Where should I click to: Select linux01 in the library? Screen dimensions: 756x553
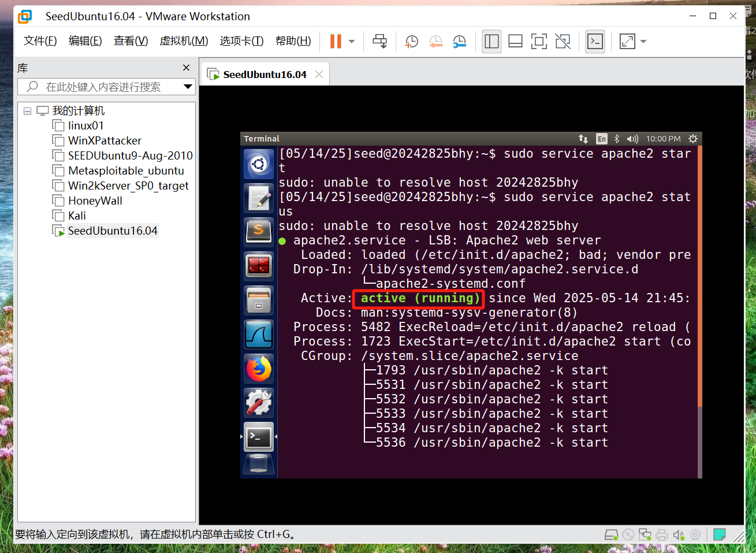click(85, 125)
